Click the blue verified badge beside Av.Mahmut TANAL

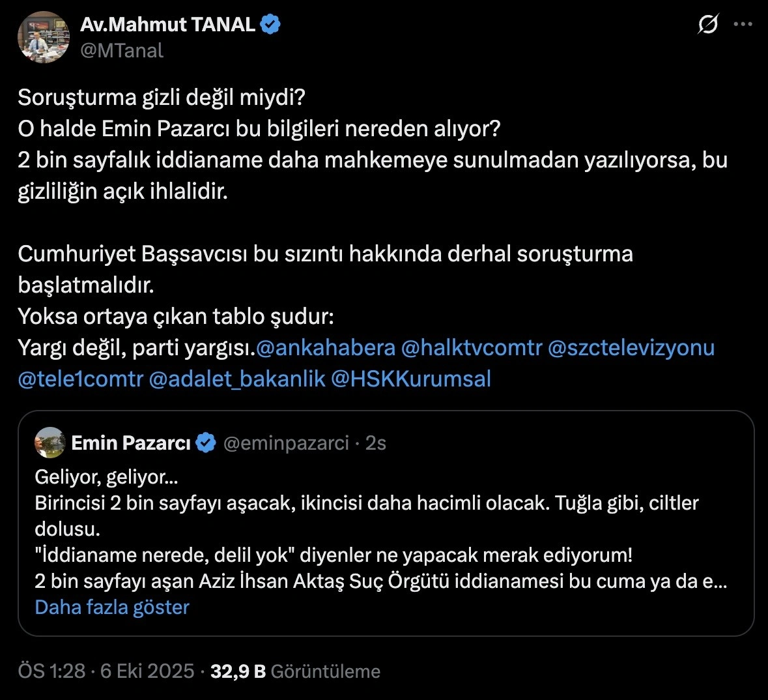coord(271,25)
